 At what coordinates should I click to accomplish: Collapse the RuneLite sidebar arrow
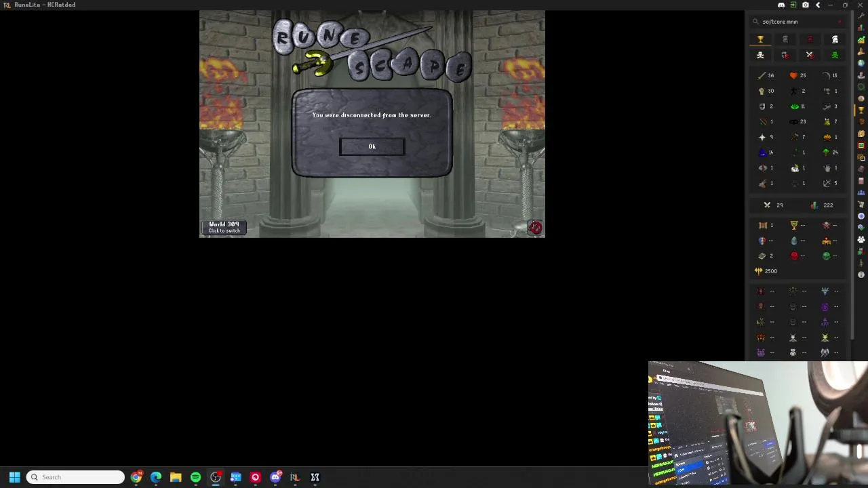point(818,5)
